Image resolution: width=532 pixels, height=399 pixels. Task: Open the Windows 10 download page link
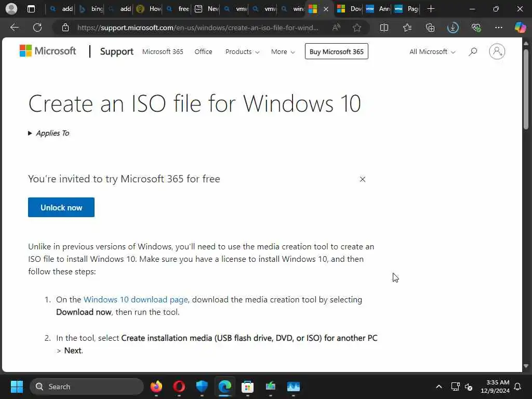[x=136, y=300]
